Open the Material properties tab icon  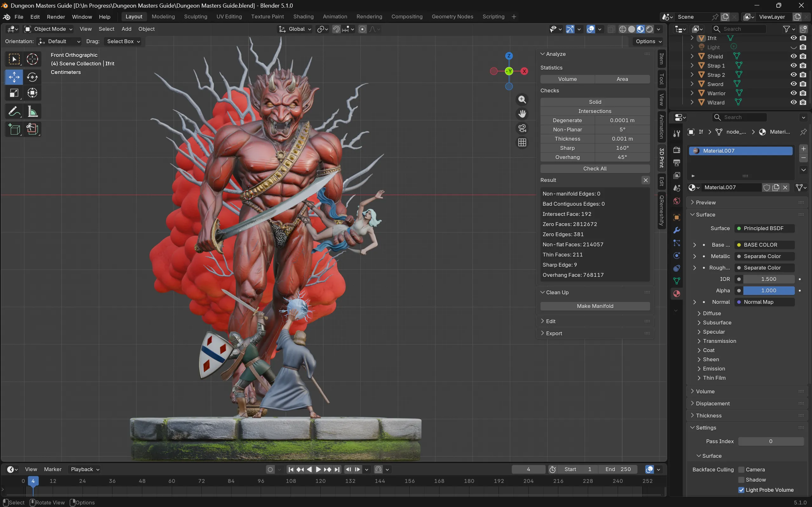pyautogui.click(x=676, y=294)
